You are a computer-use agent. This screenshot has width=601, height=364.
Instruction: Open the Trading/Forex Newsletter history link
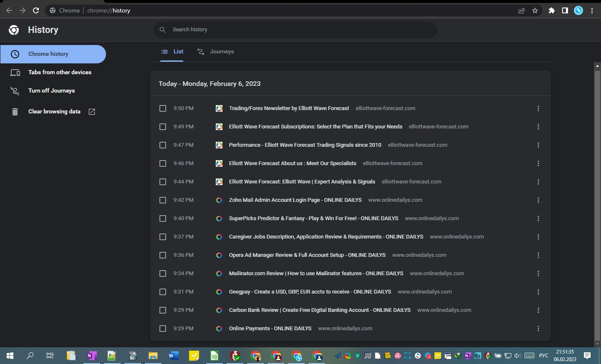[x=289, y=108]
